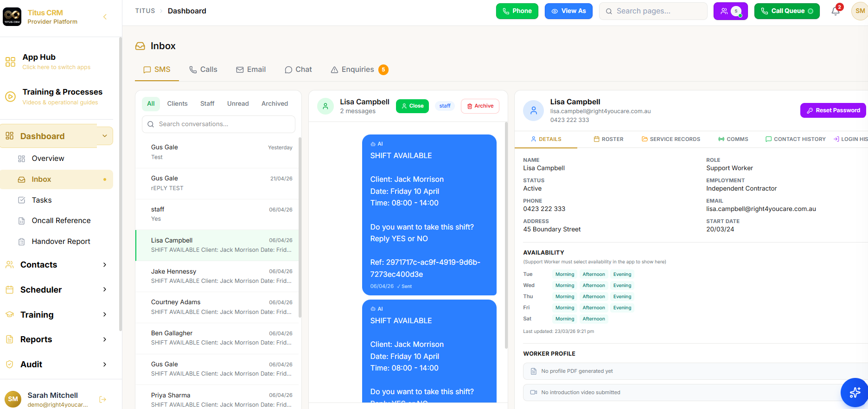Screen dimensions: 868x409
Task: Archive the Lisa Campbell conversation
Action: 480,106
